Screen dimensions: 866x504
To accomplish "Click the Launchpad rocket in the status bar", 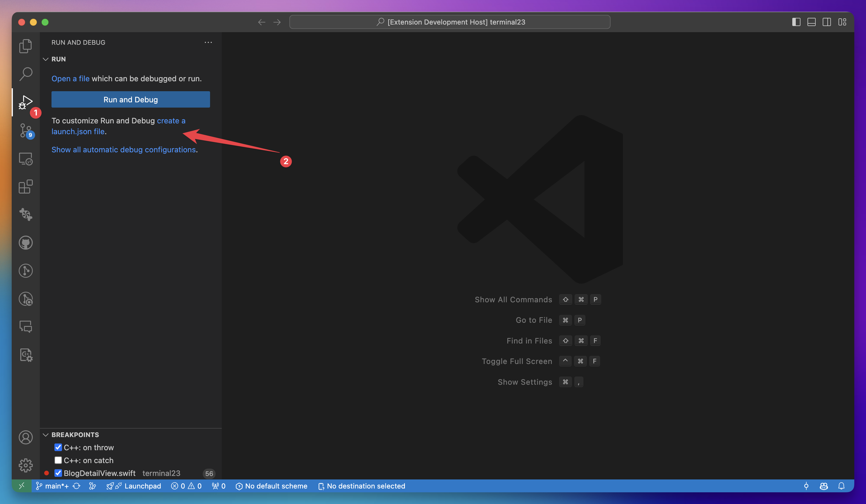I will (x=111, y=486).
